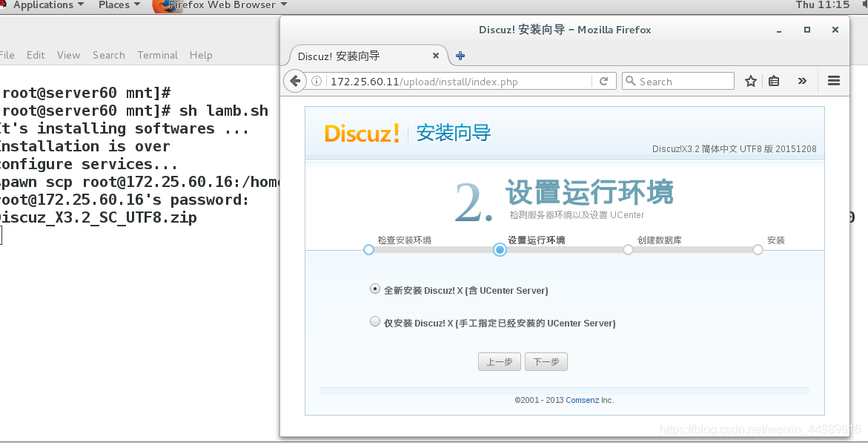Screen dimensions: 868x443
Task: Open terminal Edit menu
Action: click(36, 55)
